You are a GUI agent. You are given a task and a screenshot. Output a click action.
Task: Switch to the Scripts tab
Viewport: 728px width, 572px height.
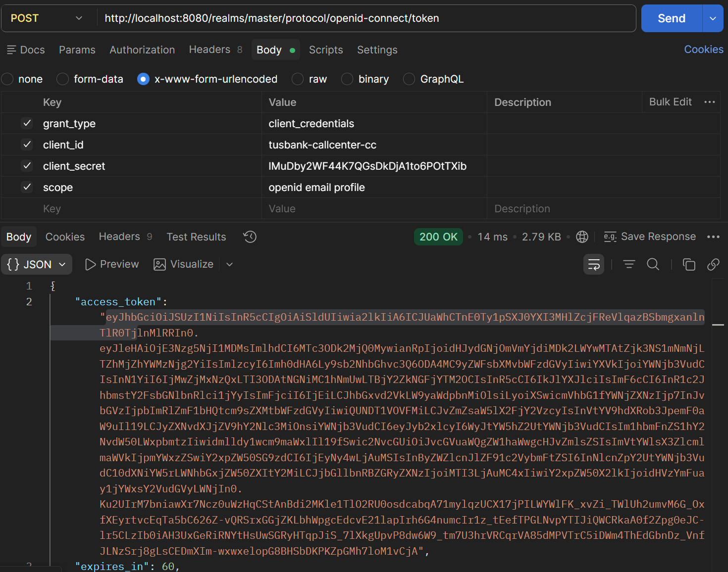point(326,50)
